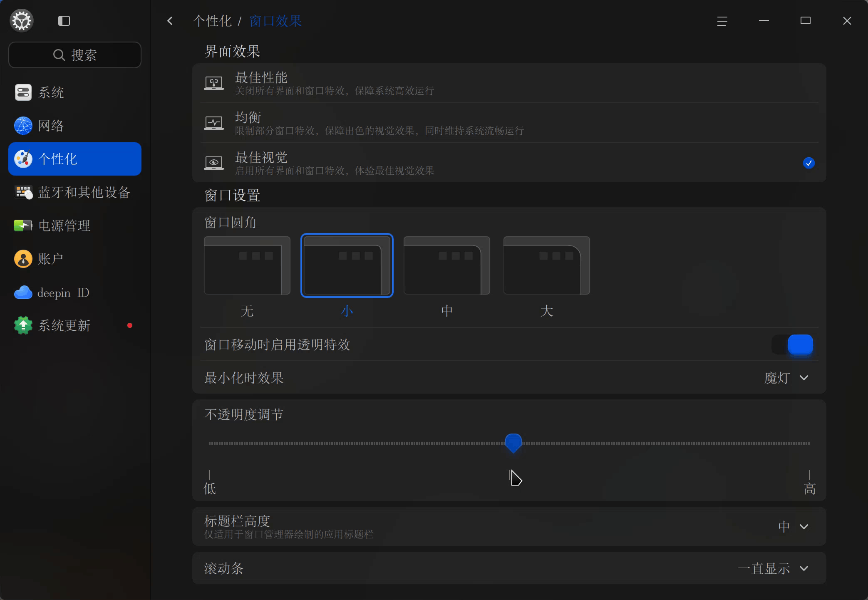Click the Balanced mode icon
This screenshot has height=600, width=868.
214,123
